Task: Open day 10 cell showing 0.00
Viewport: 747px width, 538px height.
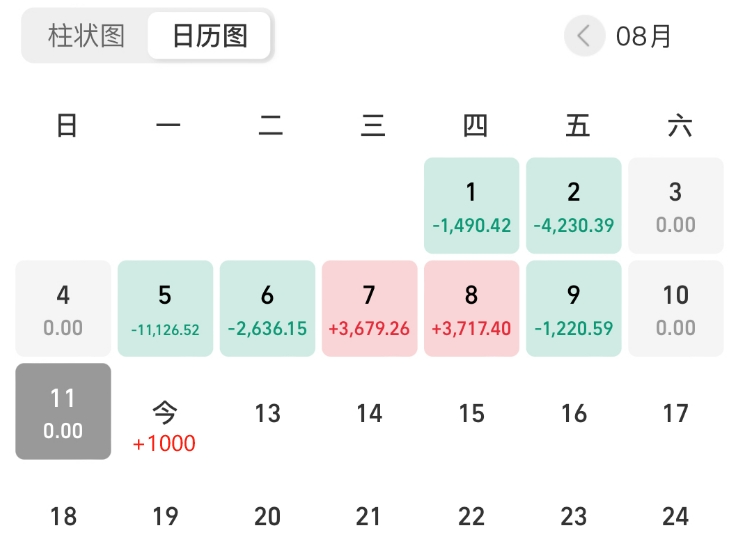Action: click(x=676, y=308)
